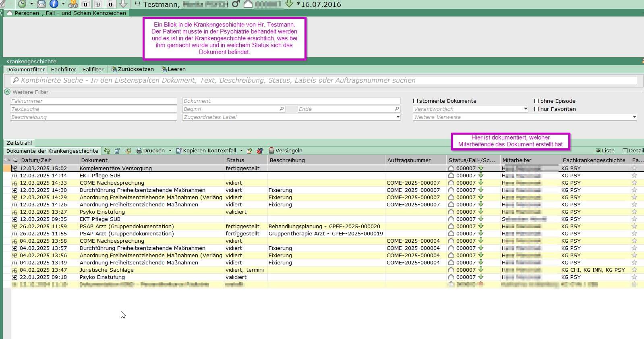Click Auftragsnummer COME-2025-000004 in 13:58 row
Image resolution: width=644 pixels, height=339 pixels.
point(413,241)
